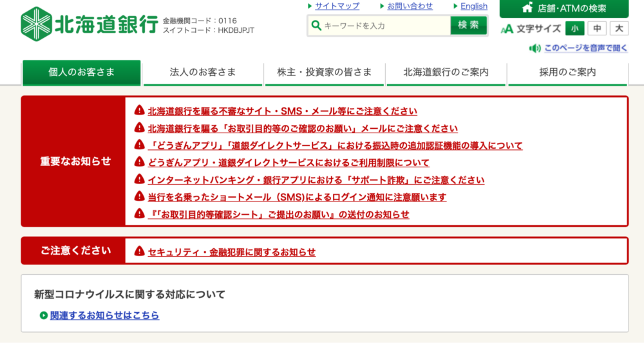Click the triangle marker before English
Viewport: 644px width, 343px height.
pos(455,6)
